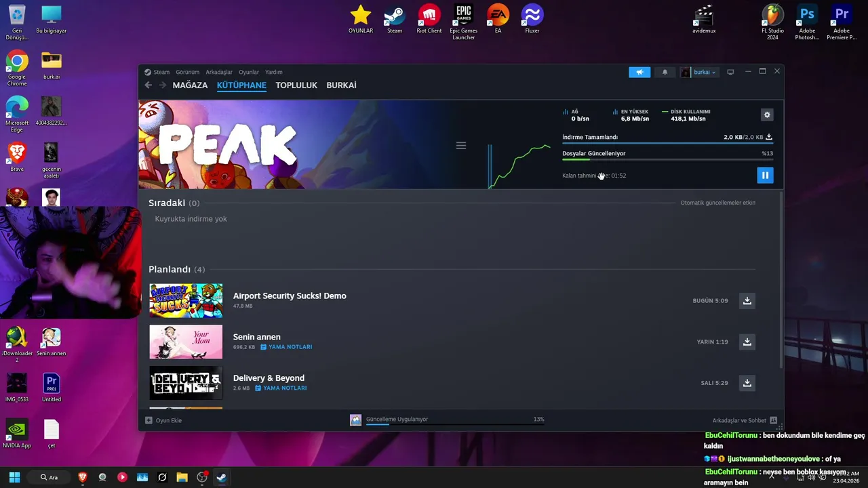The width and height of the screenshot is (868, 488).
Task: Click the Steam icon in the taskbar
Action: [x=221, y=477]
